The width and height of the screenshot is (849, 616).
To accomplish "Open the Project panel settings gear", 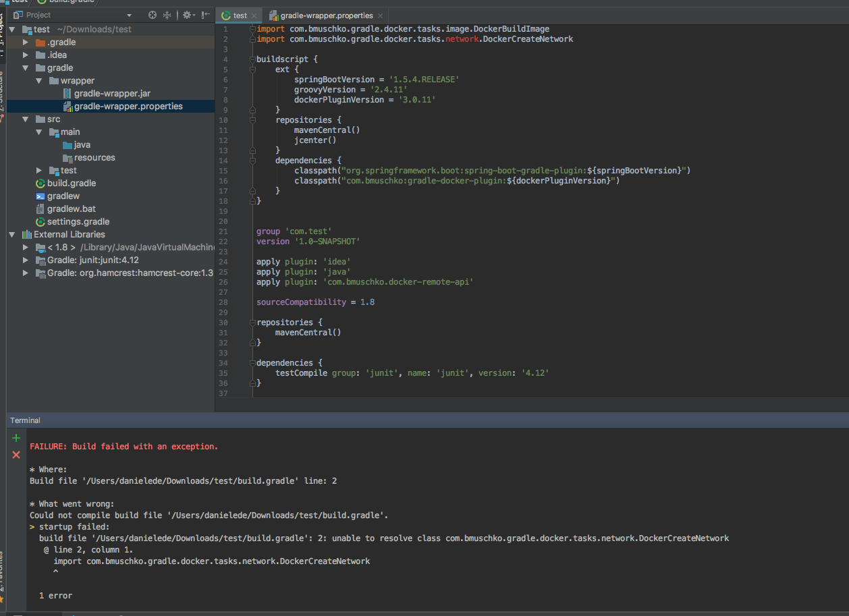I will 188,14.
